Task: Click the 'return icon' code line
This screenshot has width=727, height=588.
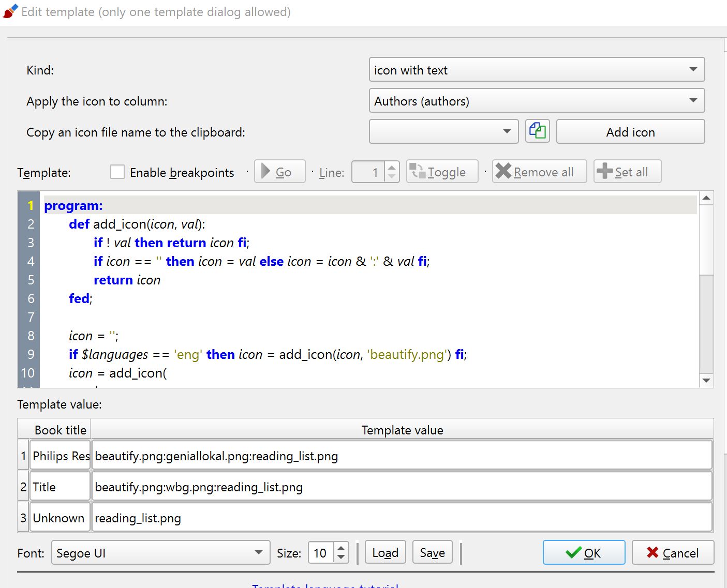Action: pyautogui.click(x=127, y=280)
